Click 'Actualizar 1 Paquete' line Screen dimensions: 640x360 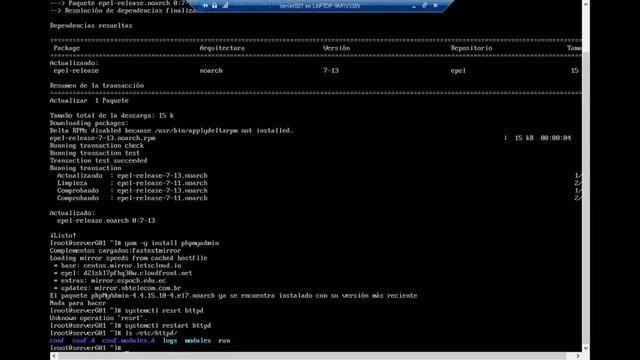pos(89,101)
